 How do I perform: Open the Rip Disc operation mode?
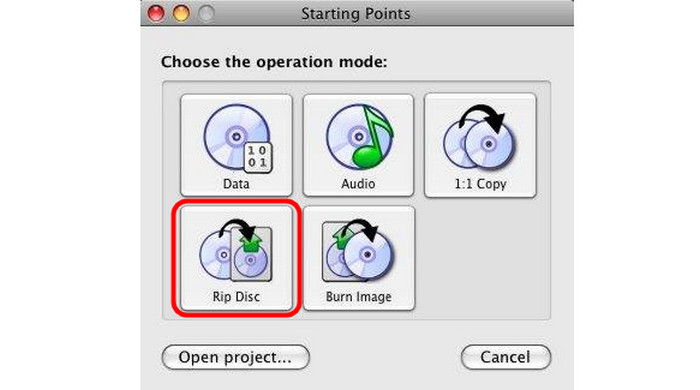pyautogui.click(x=236, y=258)
